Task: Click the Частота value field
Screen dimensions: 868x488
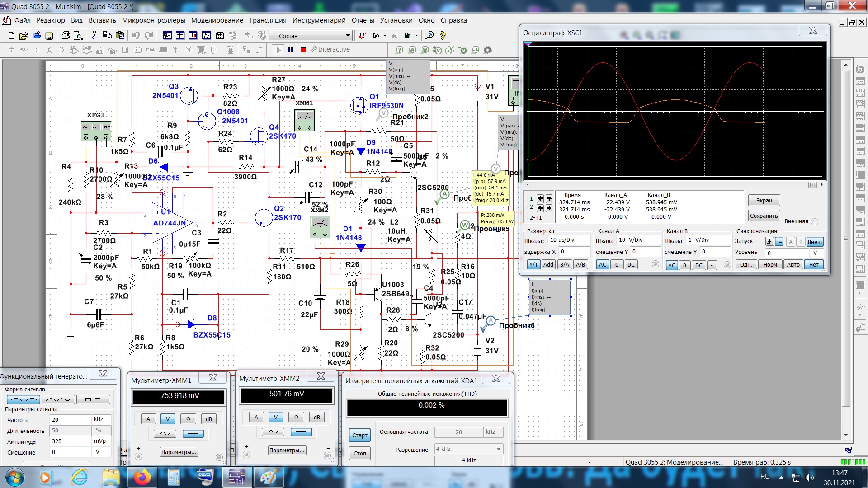Action: 70,419
